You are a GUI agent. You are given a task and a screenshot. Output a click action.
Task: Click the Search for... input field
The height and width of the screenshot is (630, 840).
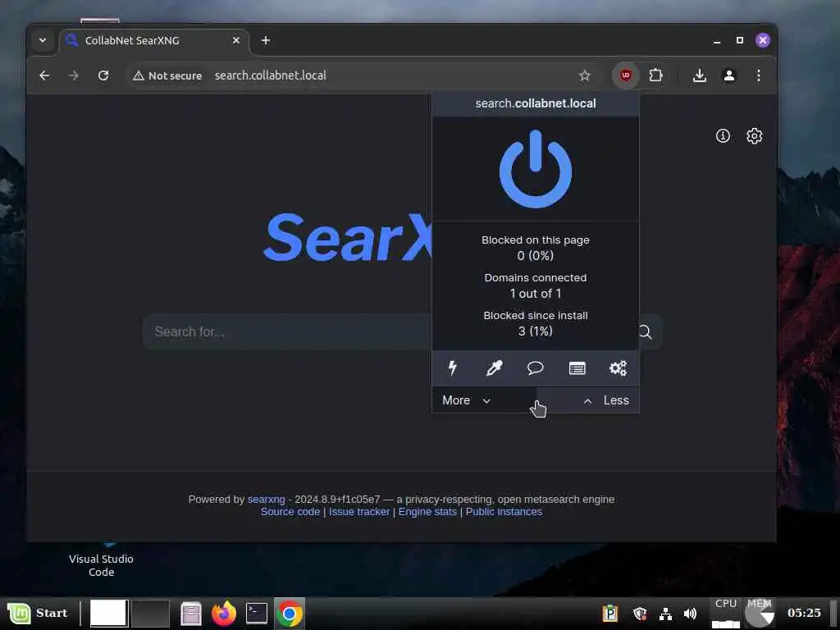[x=286, y=331]
